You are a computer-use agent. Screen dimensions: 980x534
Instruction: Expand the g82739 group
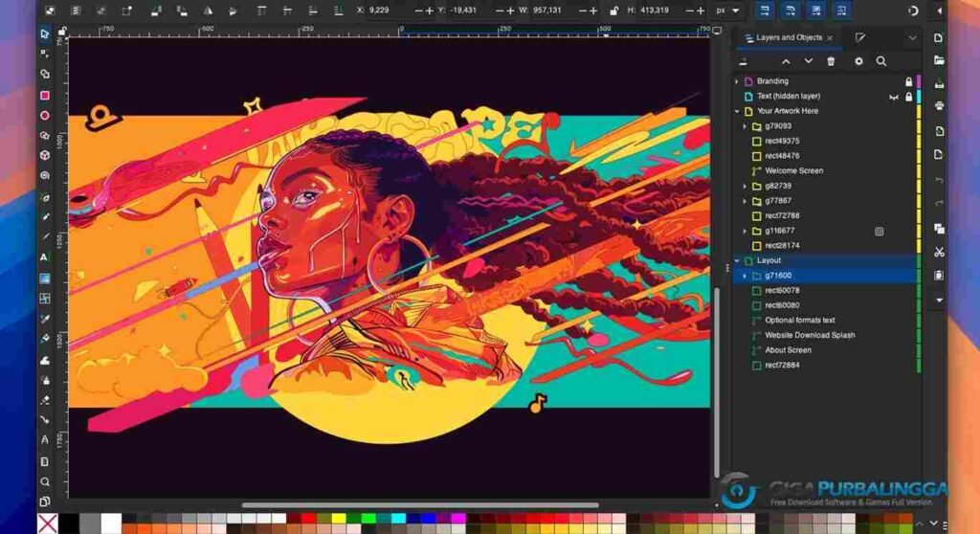745,187
